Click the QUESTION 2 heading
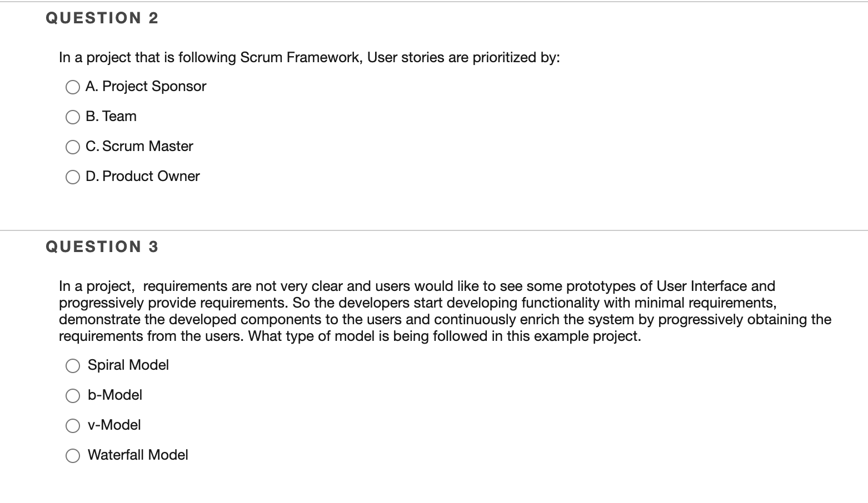Screen dimensions: 868x503 [x=101, y=17]
